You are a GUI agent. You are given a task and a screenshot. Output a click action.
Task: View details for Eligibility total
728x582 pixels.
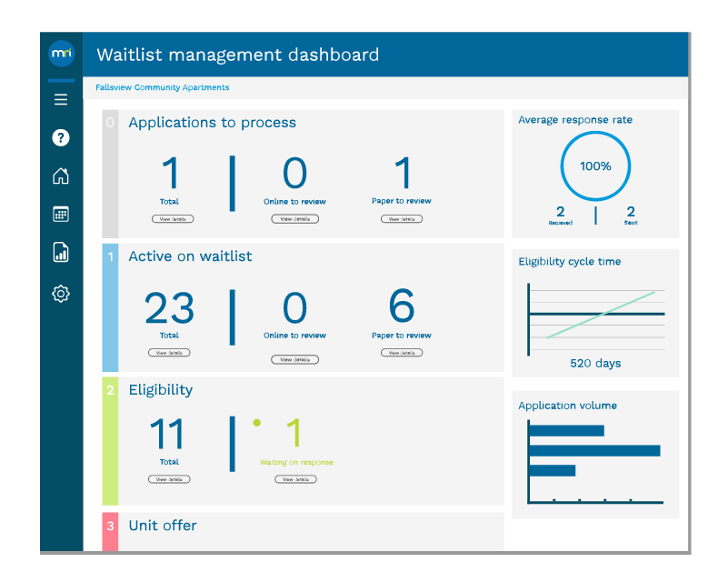[x=169, y=479]
